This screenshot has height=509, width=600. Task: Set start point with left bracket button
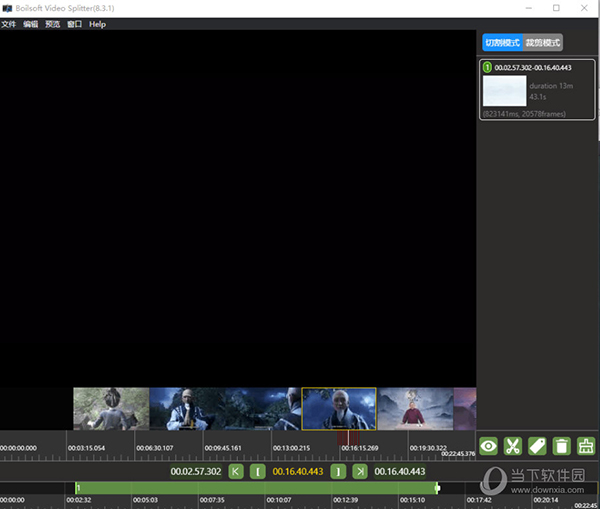tap(258, 471)
